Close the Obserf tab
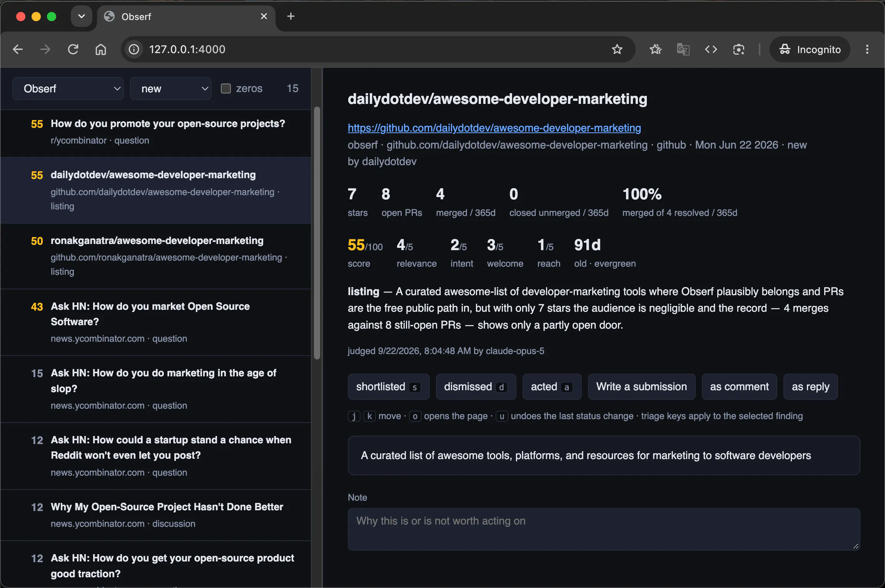The image size is (885, 588). [x=264, y=16]
